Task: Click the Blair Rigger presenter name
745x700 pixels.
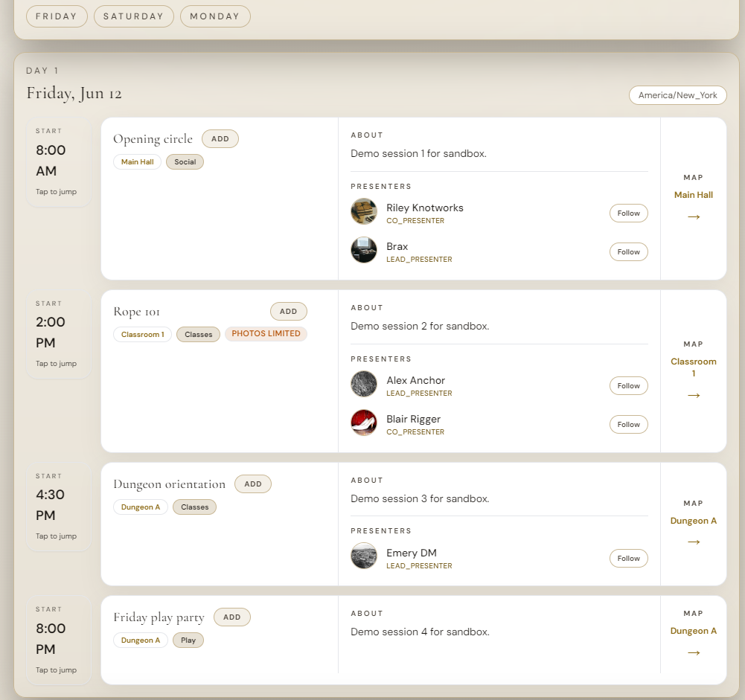Action: [x=413, y=419]
